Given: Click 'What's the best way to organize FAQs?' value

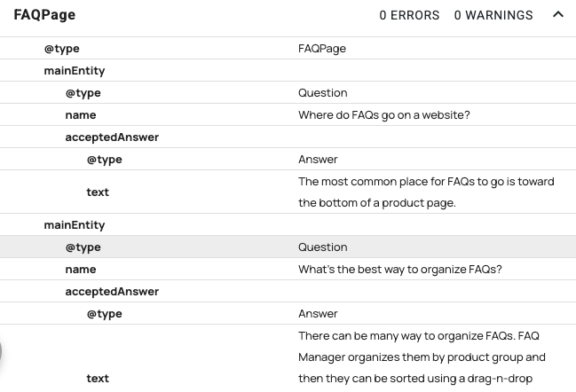Looking at the screenshot, I should tap(399, 269).
